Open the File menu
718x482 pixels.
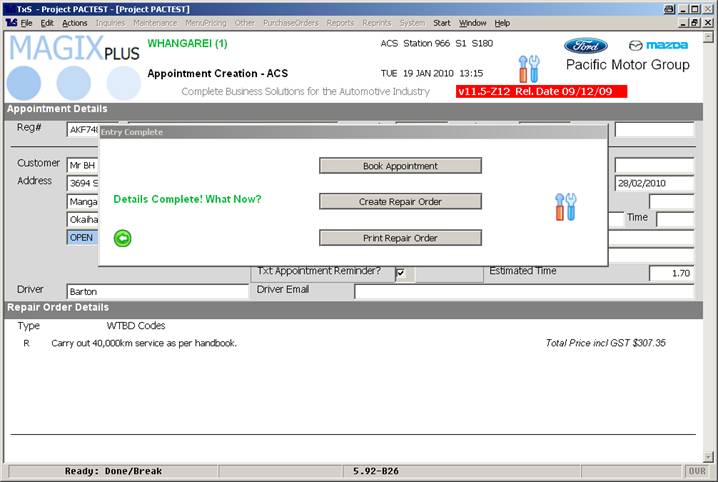point(25,22)
